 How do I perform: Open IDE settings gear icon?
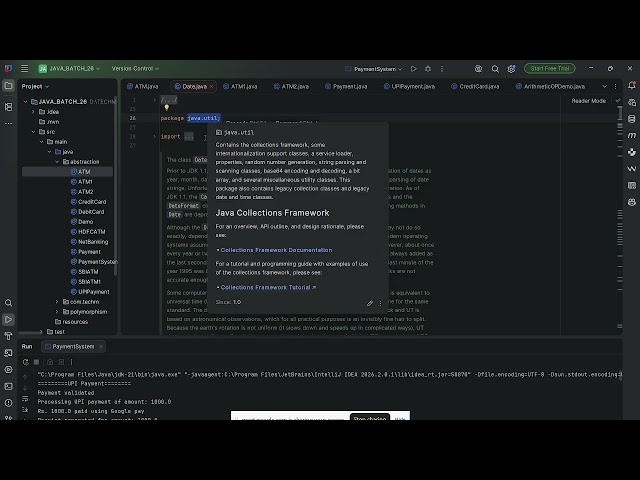pyautogui.click(x=511, y=69)
